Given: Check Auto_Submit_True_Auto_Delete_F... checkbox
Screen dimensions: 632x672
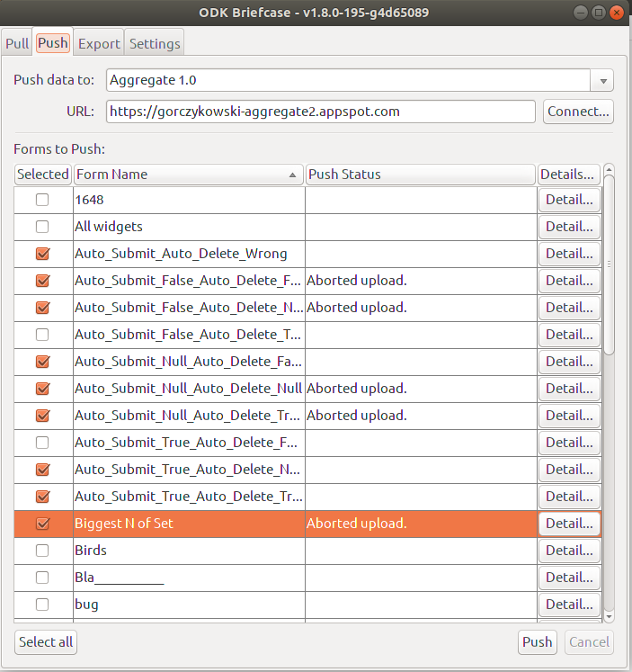Looking at the screenshot, I should (x=42, y=443).
